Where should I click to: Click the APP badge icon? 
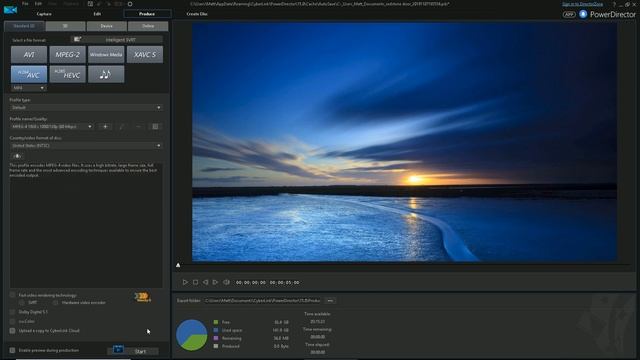point(569,14)
